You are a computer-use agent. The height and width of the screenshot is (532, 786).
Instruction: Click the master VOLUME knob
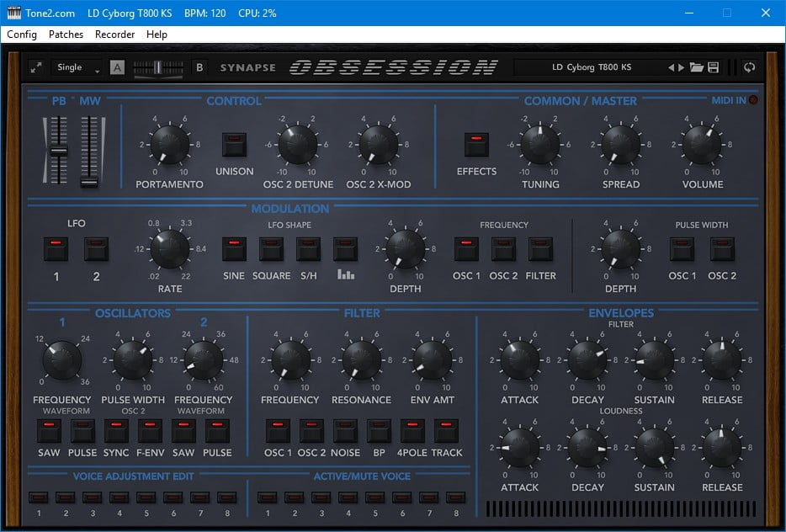[x=702, y=145]
